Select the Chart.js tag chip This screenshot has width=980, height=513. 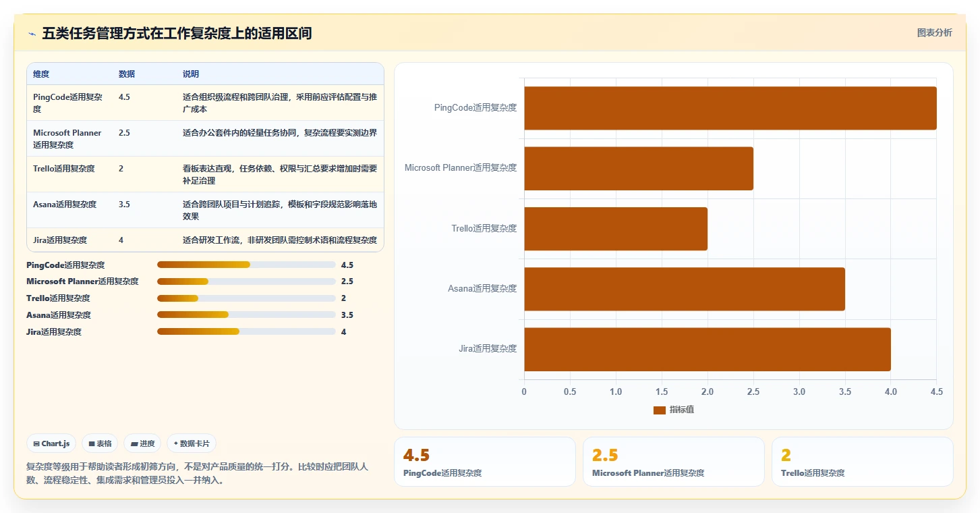(x=52, y=443)
